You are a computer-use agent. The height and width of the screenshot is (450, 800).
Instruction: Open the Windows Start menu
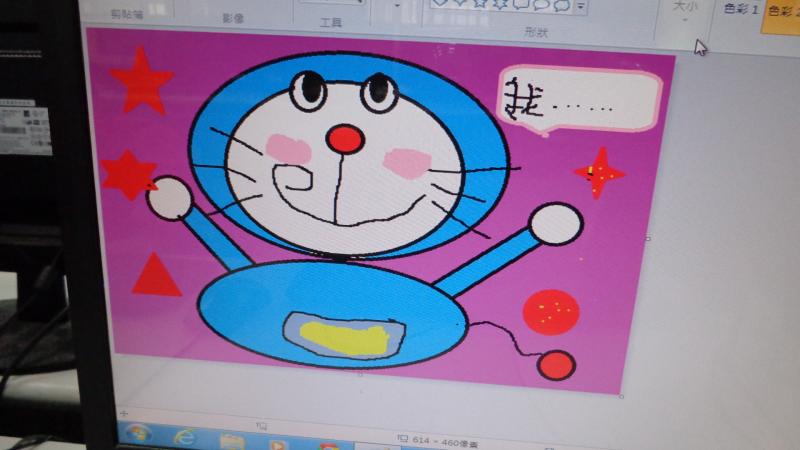[137, 434]
